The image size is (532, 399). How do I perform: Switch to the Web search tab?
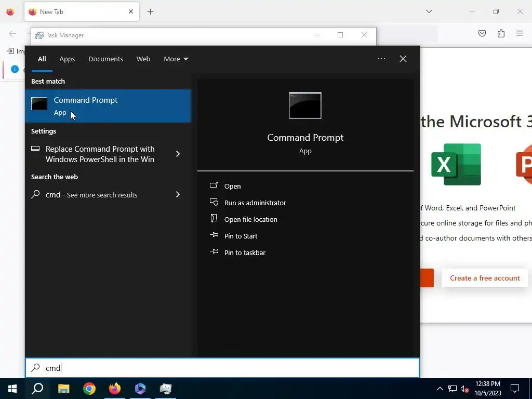[143, 59]
